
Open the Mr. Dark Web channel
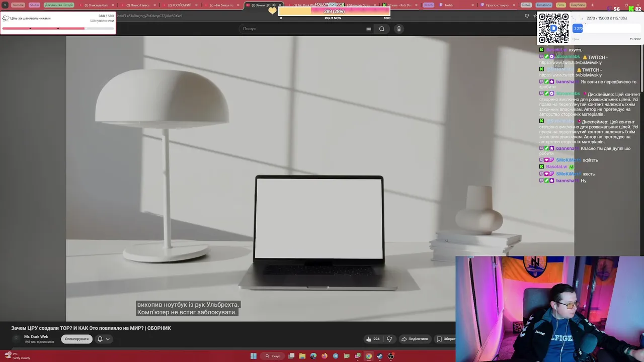tap(36, 337)
